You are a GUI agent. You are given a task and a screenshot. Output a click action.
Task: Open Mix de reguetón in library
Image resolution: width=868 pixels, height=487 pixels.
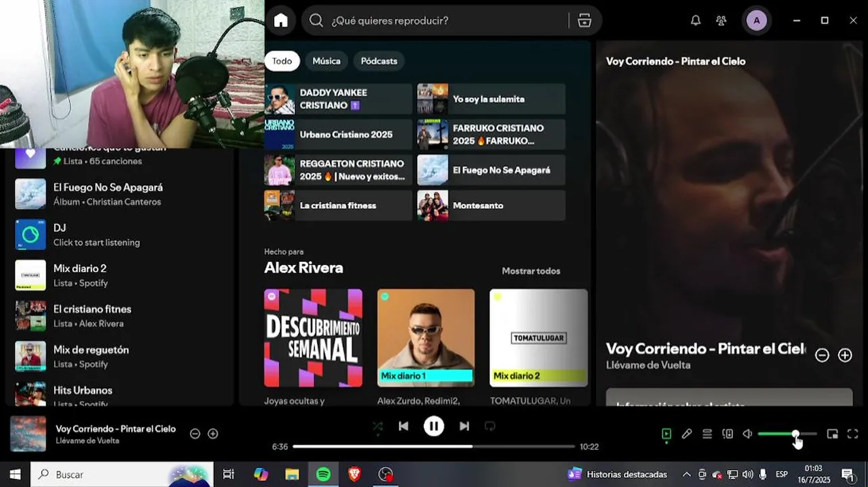(x=120, y=356)
